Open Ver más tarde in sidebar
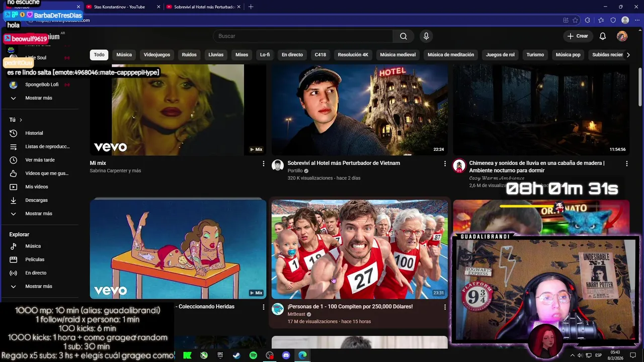The height and width of the screenshot is (362, 644). (39, 160)
